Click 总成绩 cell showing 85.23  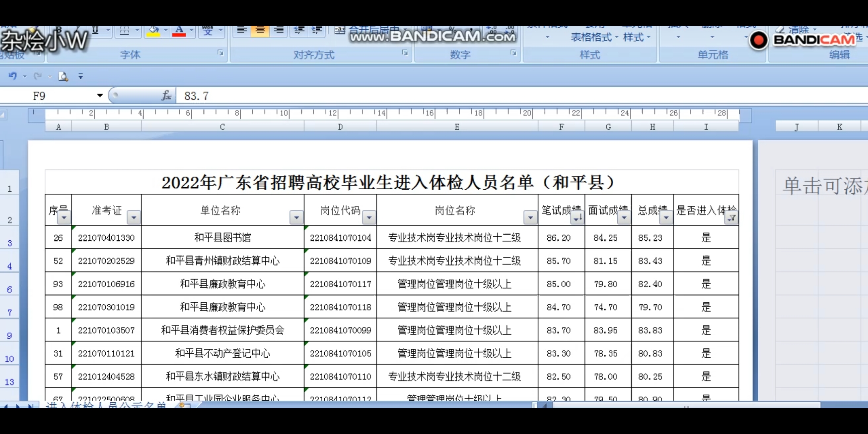(x=653, y=237)
